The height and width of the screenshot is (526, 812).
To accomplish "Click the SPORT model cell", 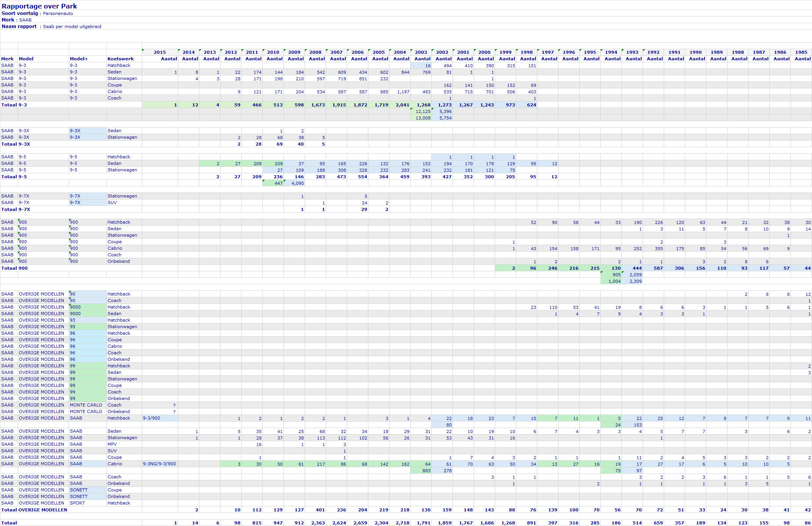I will point(78,503).
